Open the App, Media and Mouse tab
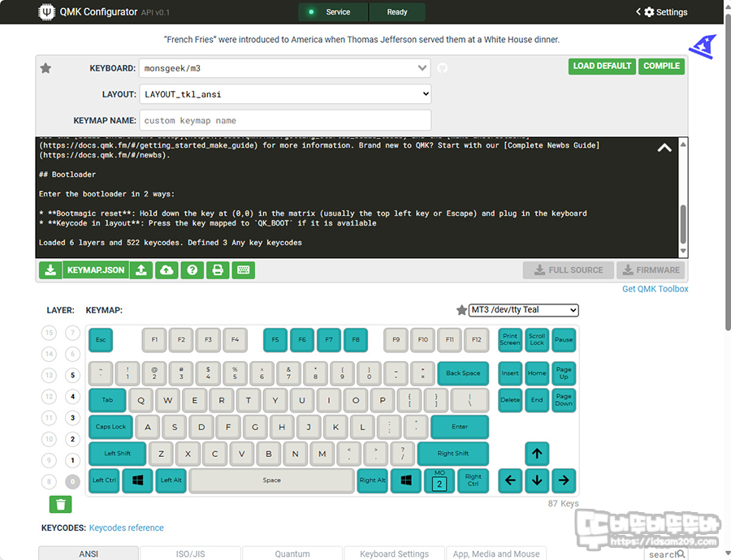731x560 pixels. click(496, 554)
